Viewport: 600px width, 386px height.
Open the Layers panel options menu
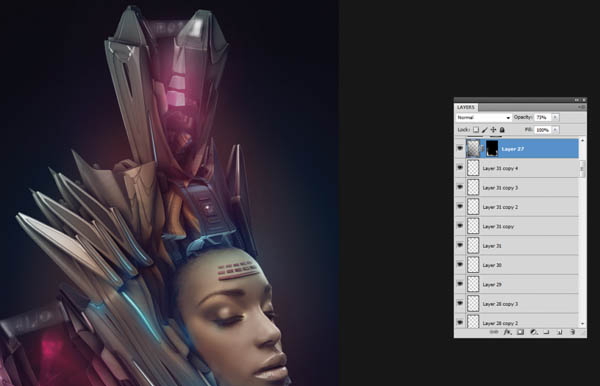tap(582, 107)
